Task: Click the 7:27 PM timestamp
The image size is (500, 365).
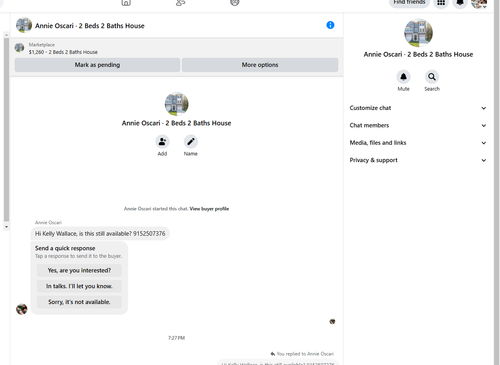Action: 176,338
